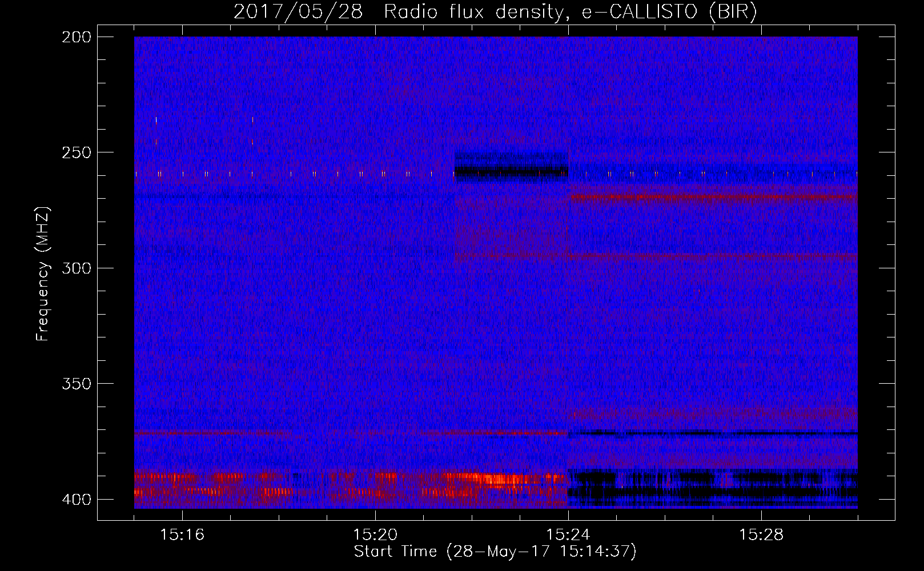Click the 'Start Time (28-May-17 15:14:37)' label
The width and height of the screenshot is (924, 571).
(x=495, y=552)
